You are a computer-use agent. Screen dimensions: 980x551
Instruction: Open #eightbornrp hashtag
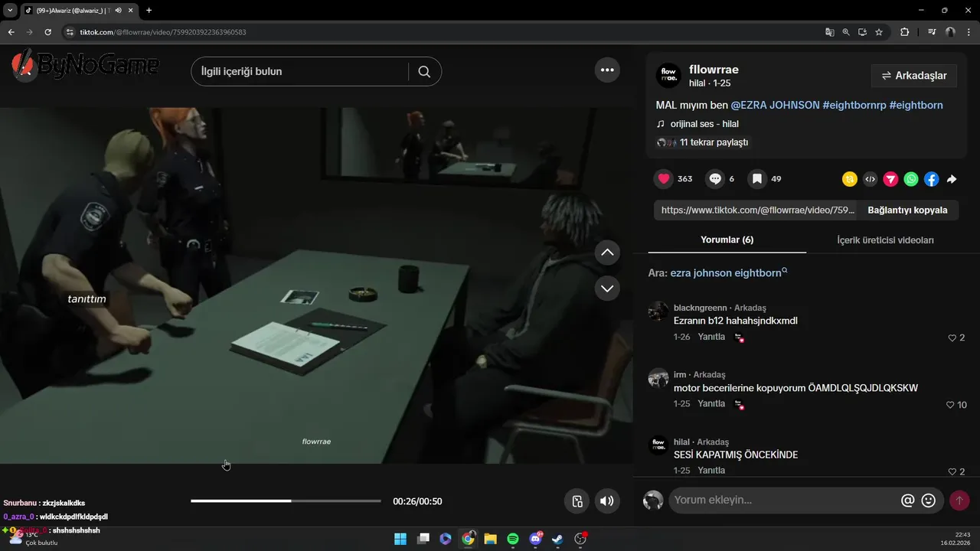[x=854, y=105]
